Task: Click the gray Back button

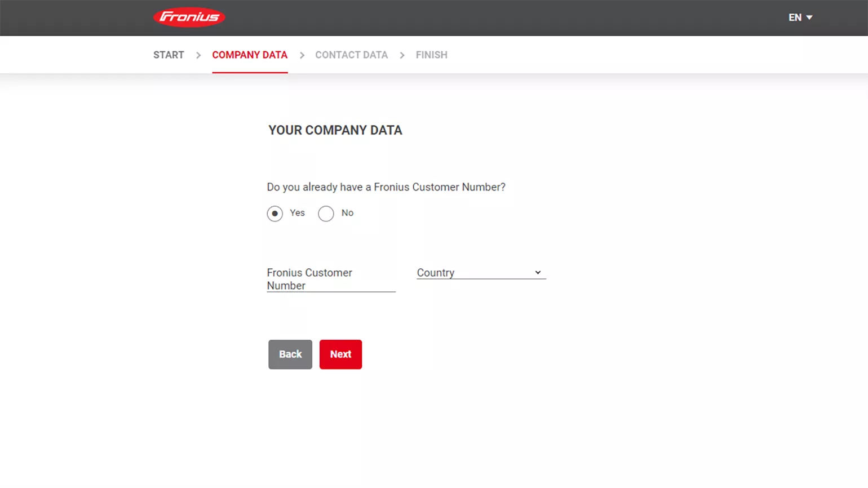Action: click(290, 354)
